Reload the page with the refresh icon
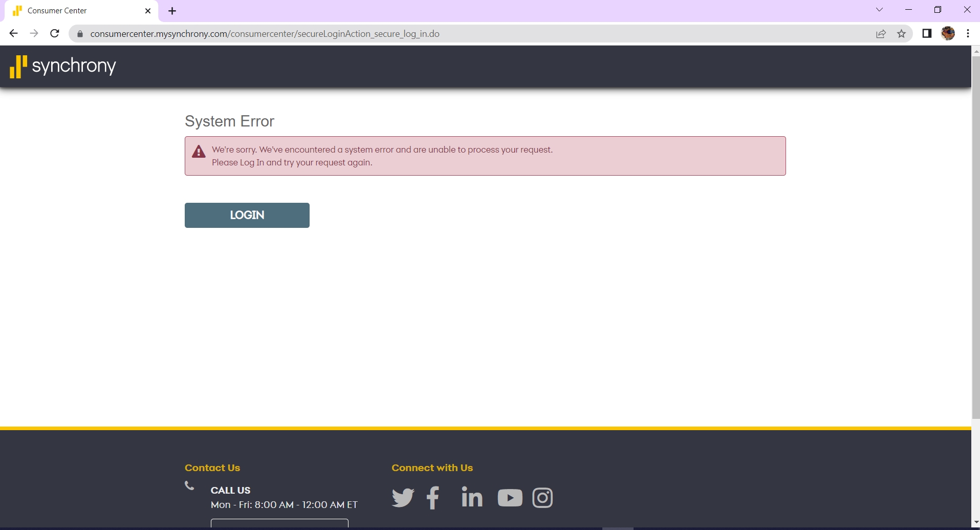The image size is (980, 530). pos(54,33)
